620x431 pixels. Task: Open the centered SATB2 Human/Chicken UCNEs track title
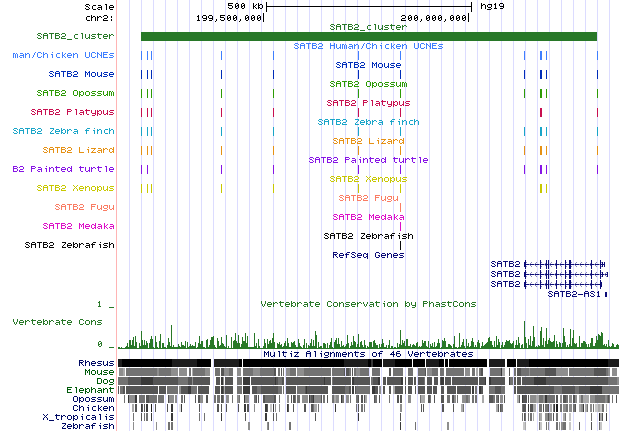click(x=369, y=46)
